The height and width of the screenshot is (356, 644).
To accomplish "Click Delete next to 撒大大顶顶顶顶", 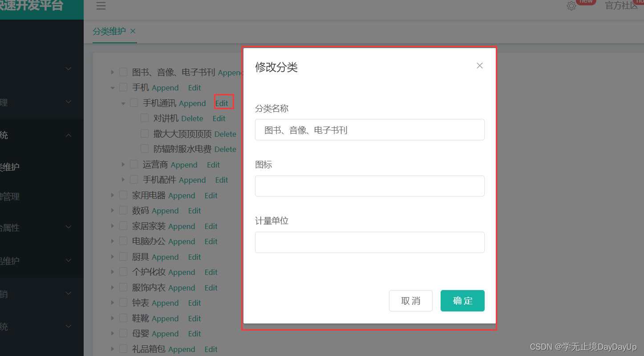I will pyautogui.click(x=225, y=134).
